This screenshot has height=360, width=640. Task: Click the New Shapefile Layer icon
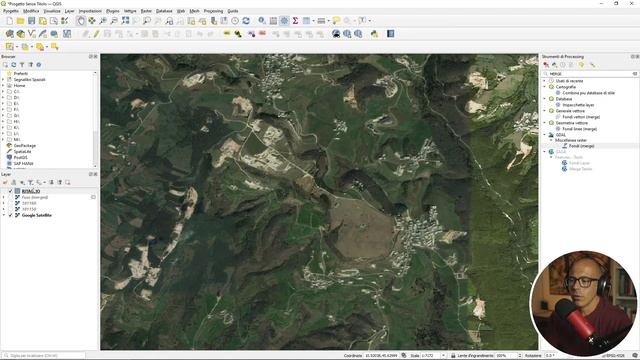point(31,34)
